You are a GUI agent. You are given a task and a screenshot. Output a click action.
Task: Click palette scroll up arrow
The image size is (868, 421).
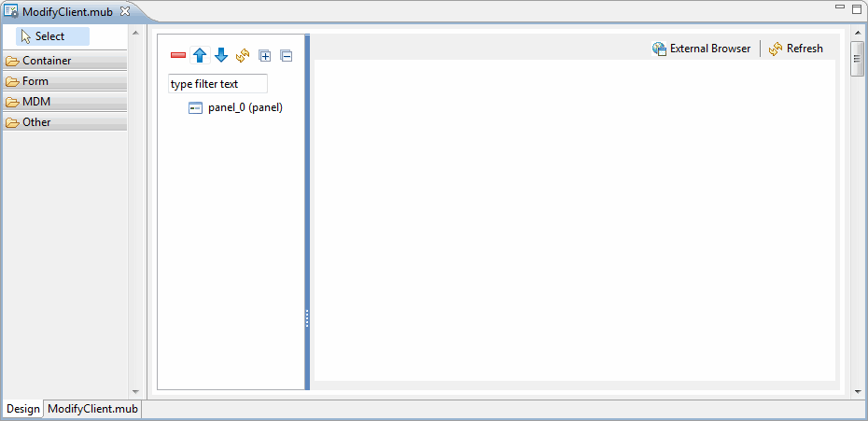(x=135, y=33)
